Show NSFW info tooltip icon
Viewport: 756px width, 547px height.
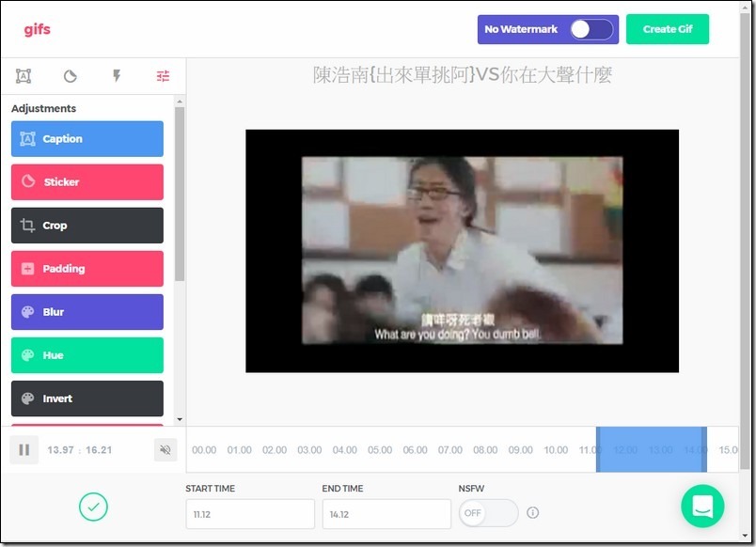(533, 513)
